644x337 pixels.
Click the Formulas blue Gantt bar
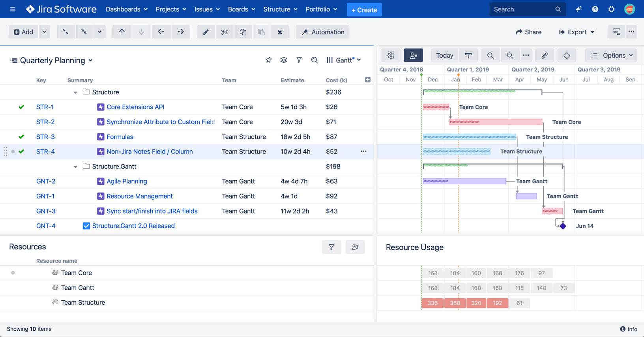[x=470, y=137]
